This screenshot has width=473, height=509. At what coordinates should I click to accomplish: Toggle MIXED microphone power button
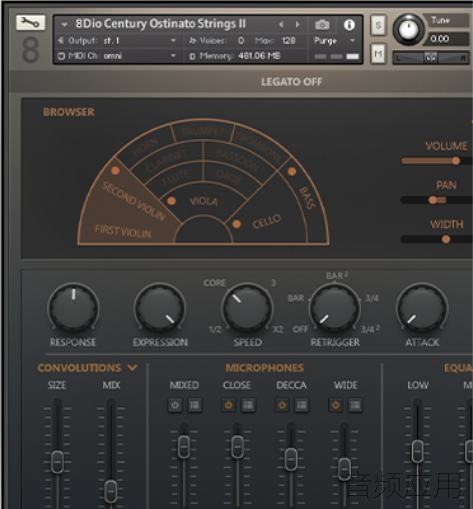click(175, 405)
